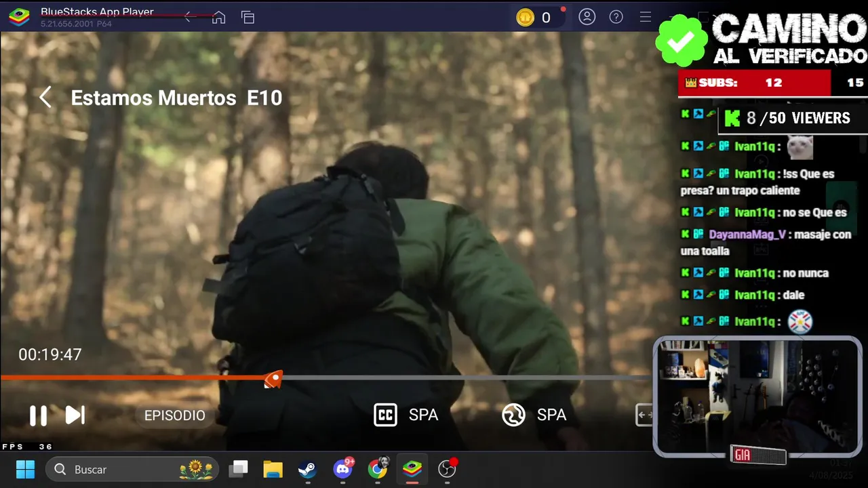Pause the video playback
The height and width of the screenshot is (488, 868).
[x=38, y=415]
